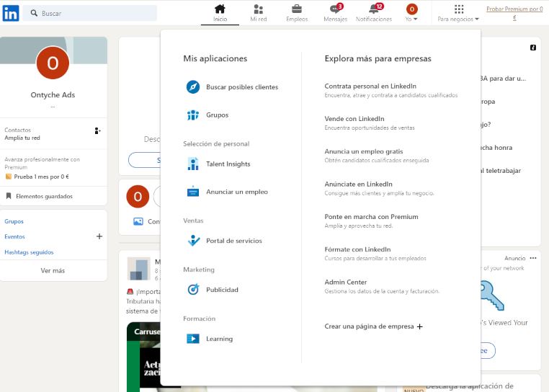Open the Mensajes chat icon
The width and height of the screenshot is (549, 392).
pyautogui.click(x=334, y=9)
